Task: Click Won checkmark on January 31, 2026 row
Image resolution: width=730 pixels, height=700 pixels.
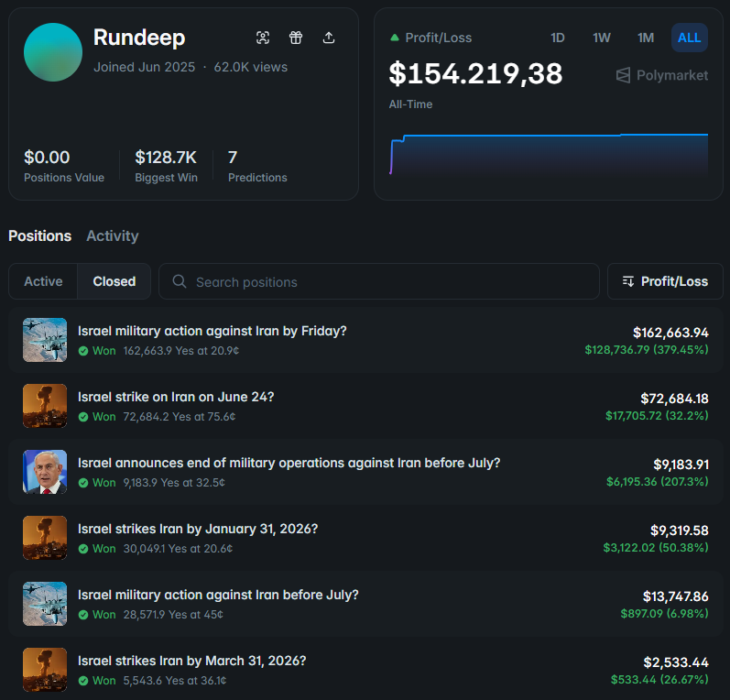Action: click(x=83, y=549)
